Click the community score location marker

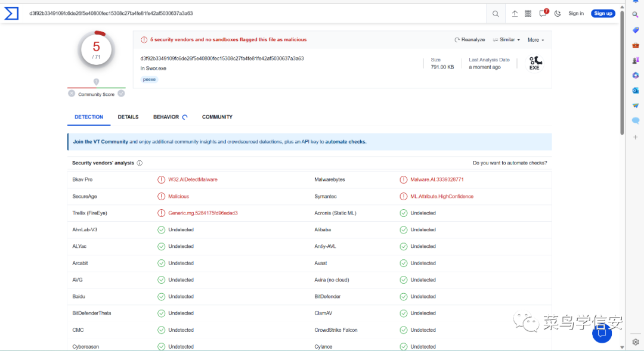[96, 82]
